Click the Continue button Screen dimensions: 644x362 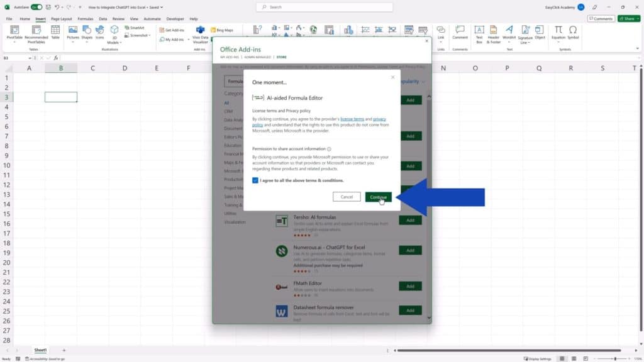tap(378, 197)
